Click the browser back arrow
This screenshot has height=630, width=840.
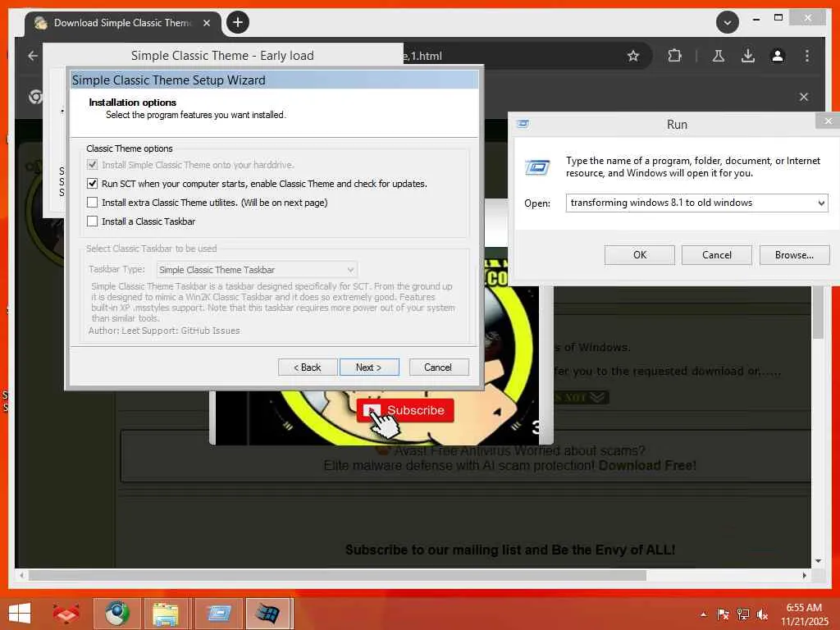pos(33,56)
